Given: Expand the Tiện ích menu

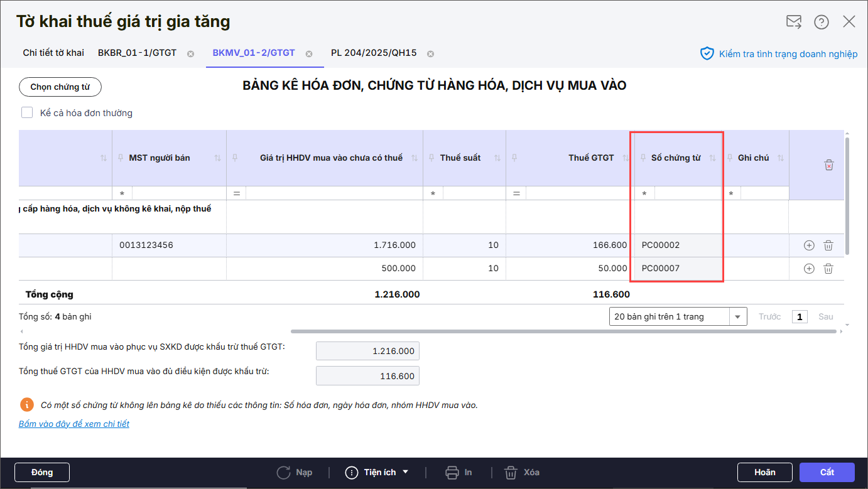Looking at the screenshot, I should tap(377, 472).
